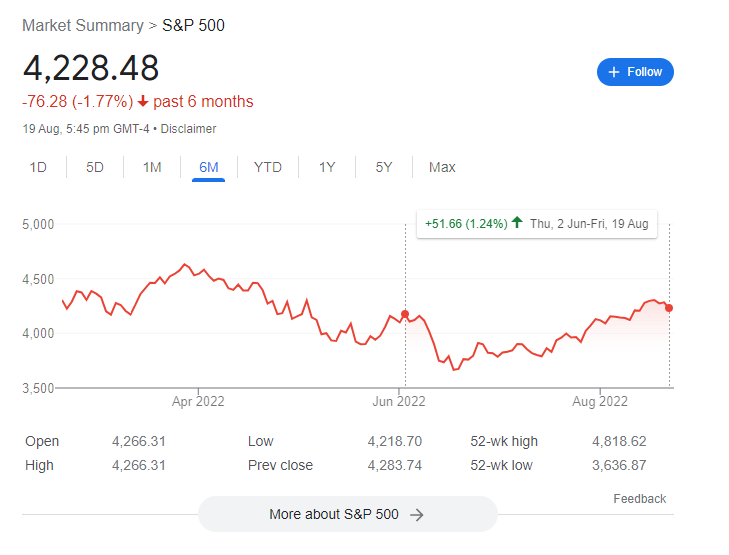The image size is (729, 555).
Task: Click the plus icon on Follow button
Action: tap(614, 72)
